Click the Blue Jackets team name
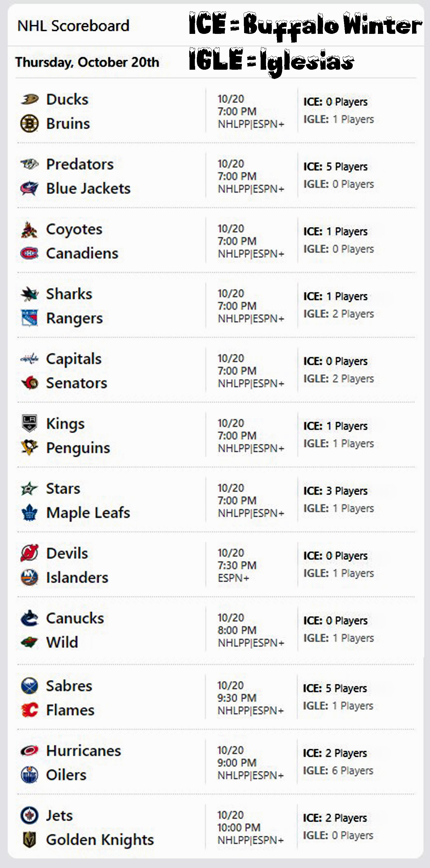430x868 pixels. click(x=88, y=189)
